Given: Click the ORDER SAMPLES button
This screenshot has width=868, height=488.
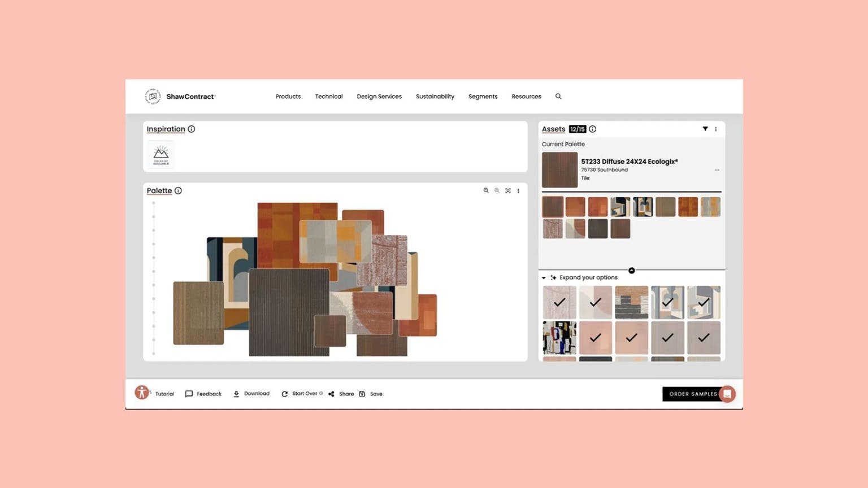Looking at the screenshot, I should 693,394.
